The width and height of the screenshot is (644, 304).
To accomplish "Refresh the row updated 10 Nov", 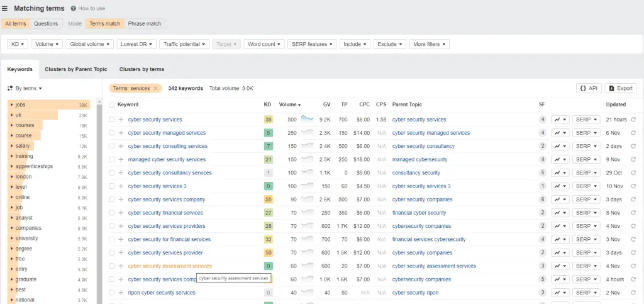I will (633, 186).
